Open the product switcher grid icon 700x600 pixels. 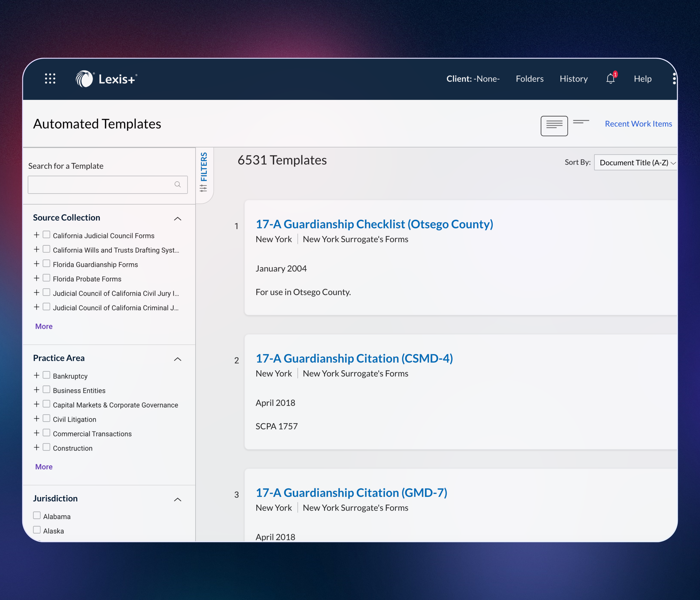pos(50,79)
